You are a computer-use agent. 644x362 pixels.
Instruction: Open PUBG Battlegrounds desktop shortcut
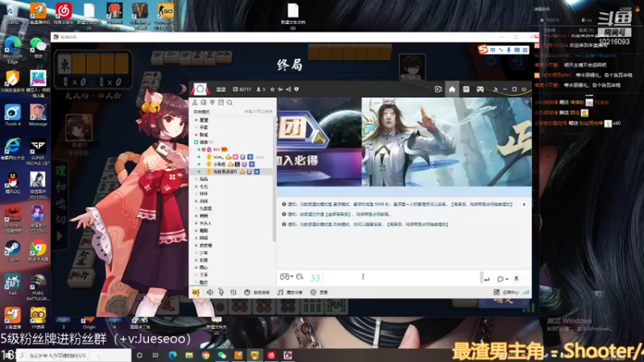coord(38,287)
